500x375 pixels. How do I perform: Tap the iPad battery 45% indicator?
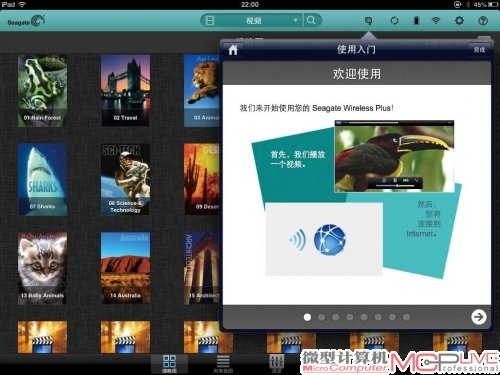click(x=485, y=5)
